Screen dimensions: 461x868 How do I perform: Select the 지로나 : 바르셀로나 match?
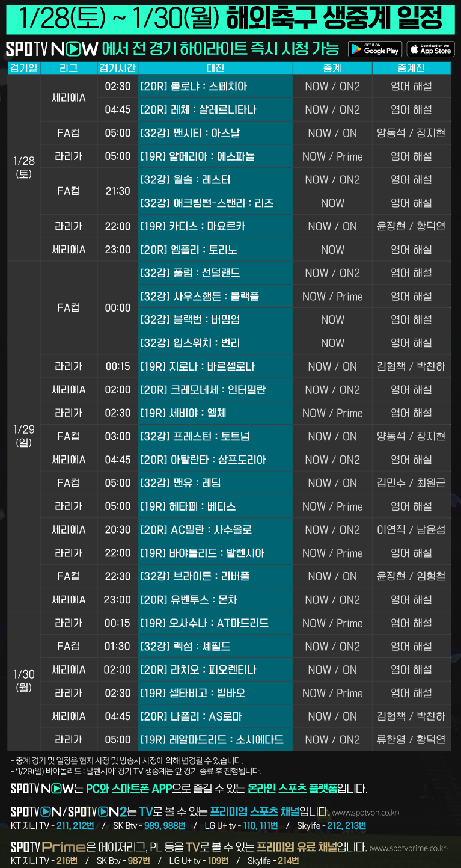point(215,366)
